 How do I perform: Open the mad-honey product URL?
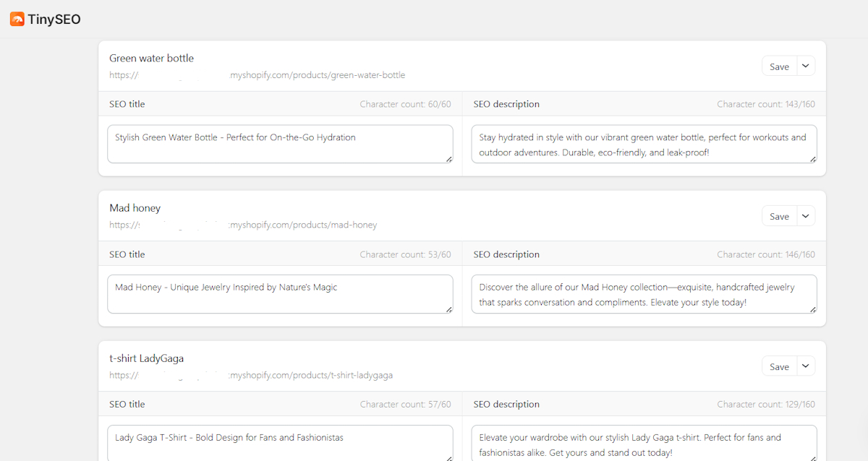coord(243,225)
